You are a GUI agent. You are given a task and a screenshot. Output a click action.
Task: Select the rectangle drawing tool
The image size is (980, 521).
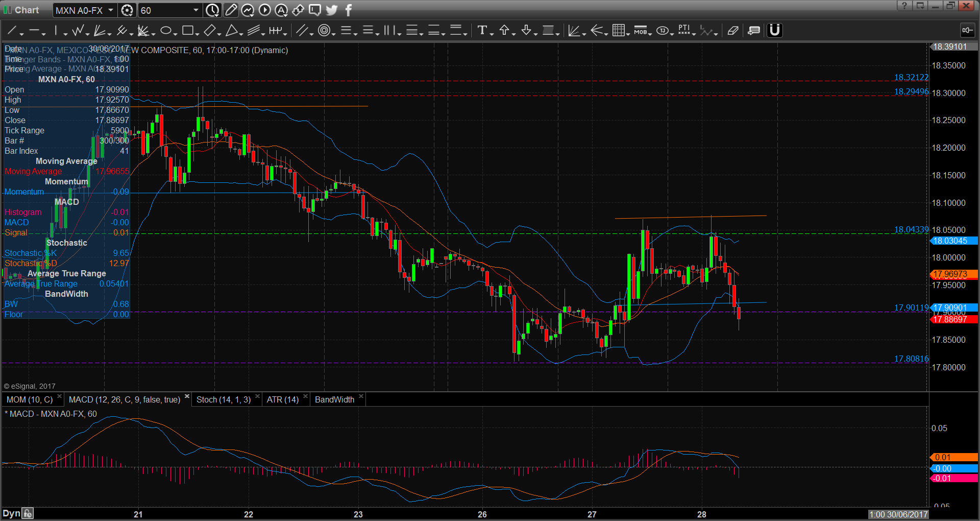pos(187,31)
